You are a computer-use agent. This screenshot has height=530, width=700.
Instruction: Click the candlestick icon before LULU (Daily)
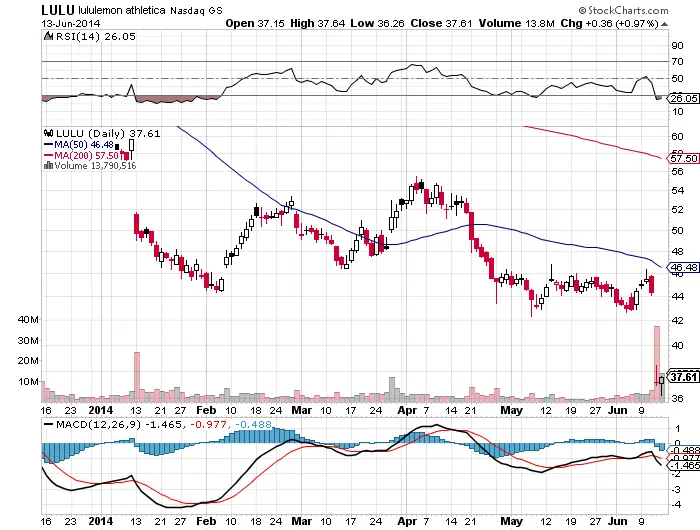click(48, 133)
